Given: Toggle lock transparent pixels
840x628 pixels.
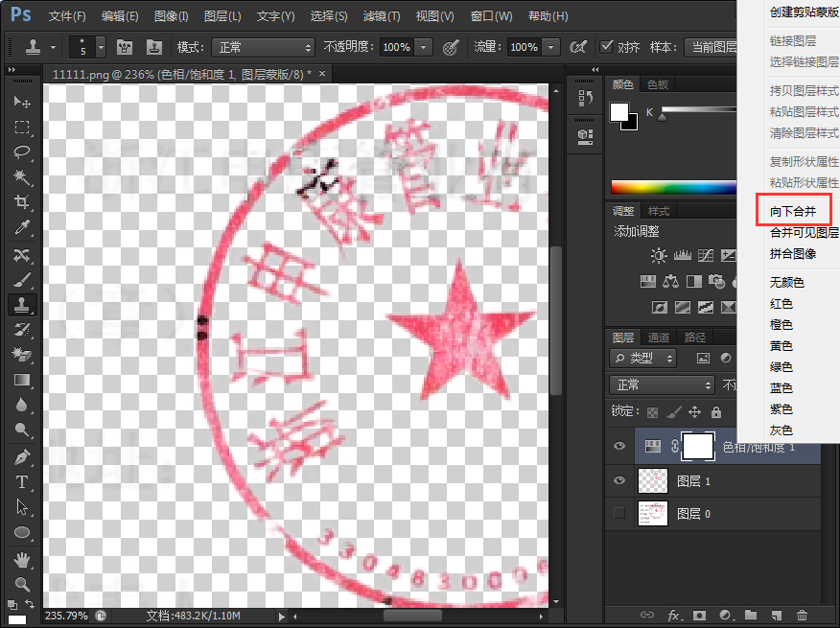Looking at the screenshot, I should tap(652, 412).
